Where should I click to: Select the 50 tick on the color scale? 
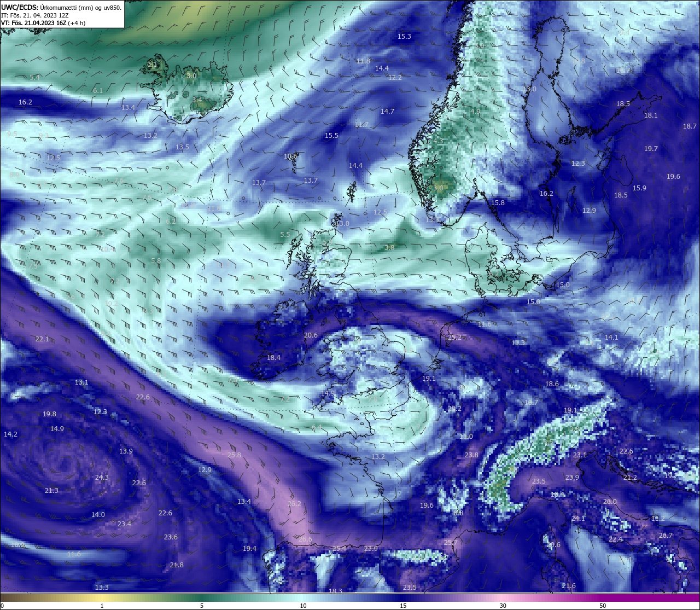[x=603, y=606]
